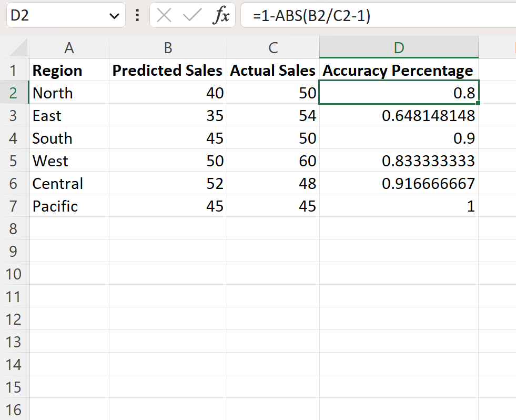This screenshot has height=420, width=516.
Task: Click the cell containing Pacific
Action: 69,206
